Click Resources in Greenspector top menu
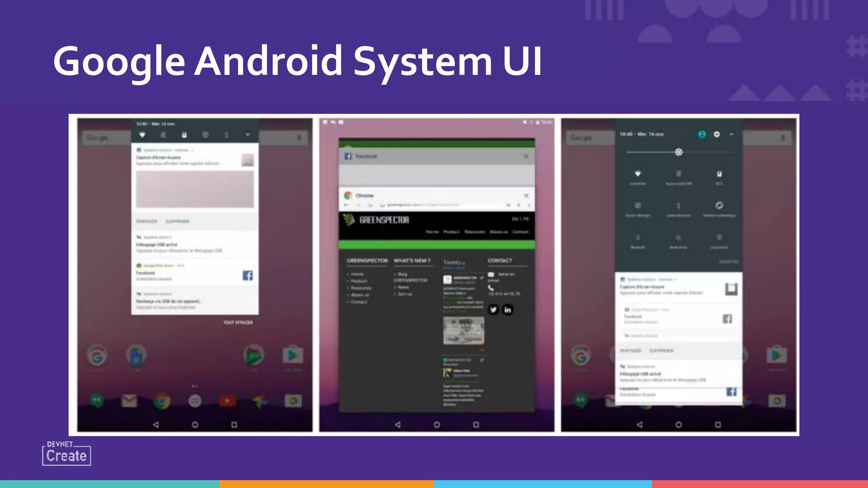Image resolution: width=868 pixels, height=488 pixels. click(x=475, y=232)
